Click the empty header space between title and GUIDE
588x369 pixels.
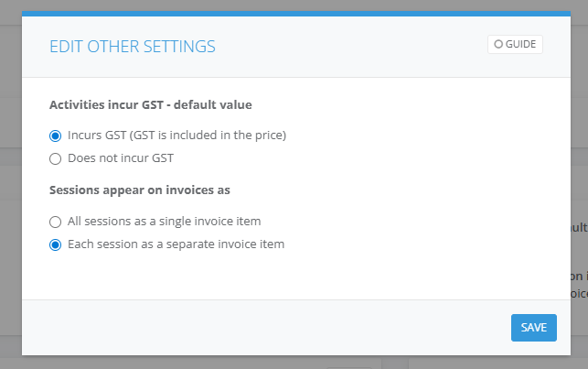[x=357, y=46]
